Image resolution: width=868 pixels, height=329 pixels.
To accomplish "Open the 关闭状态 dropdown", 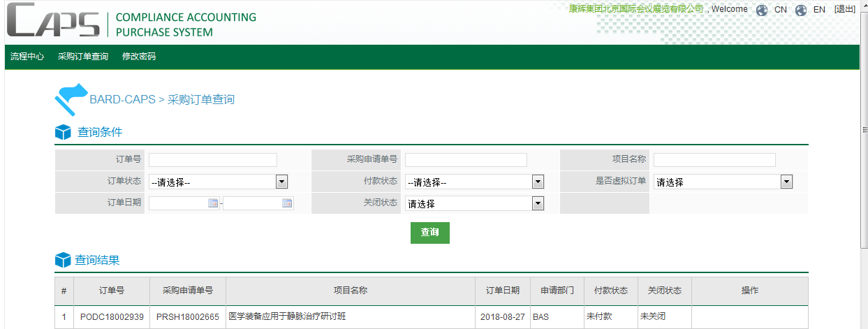I will (x=538, y=203).
